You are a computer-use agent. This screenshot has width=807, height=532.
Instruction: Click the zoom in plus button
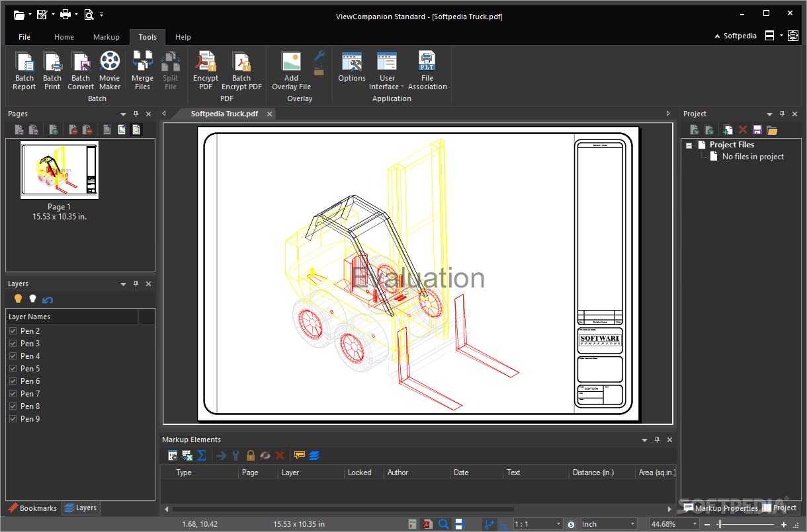click(783, 524)
